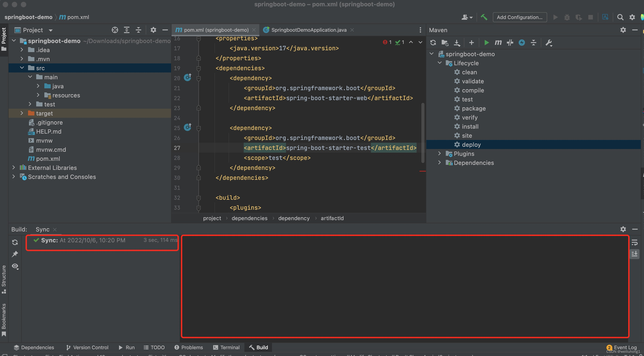644x356 pixels.
Task: Open the Terminal tool window
Action: (226, 347)
